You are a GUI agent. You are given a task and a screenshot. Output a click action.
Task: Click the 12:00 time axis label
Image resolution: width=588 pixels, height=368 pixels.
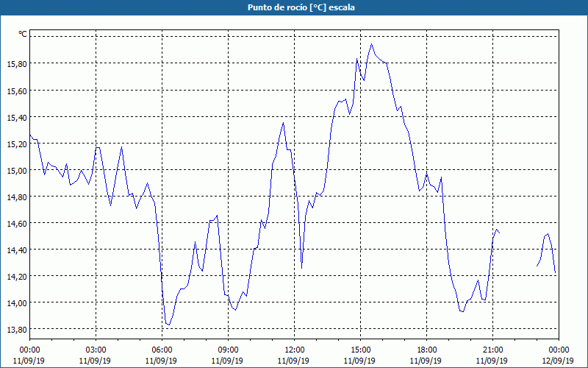[x=295, y=350]
